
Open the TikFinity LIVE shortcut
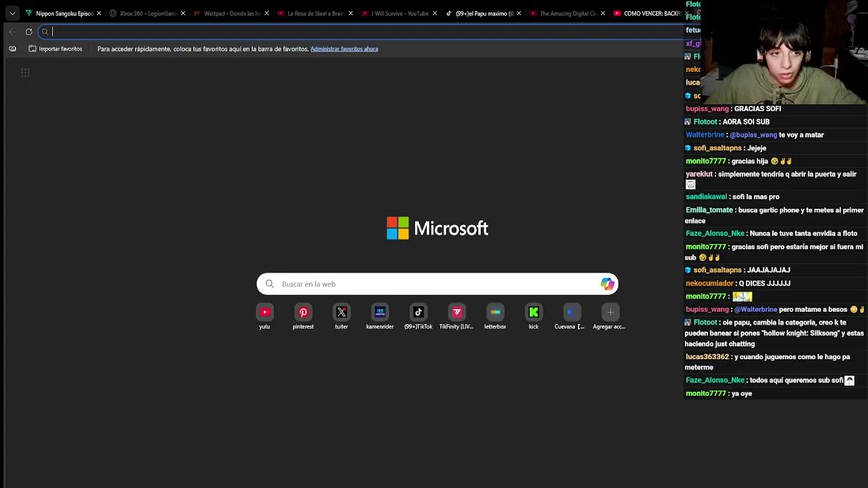pyautogui.click(x=456, y=312)
